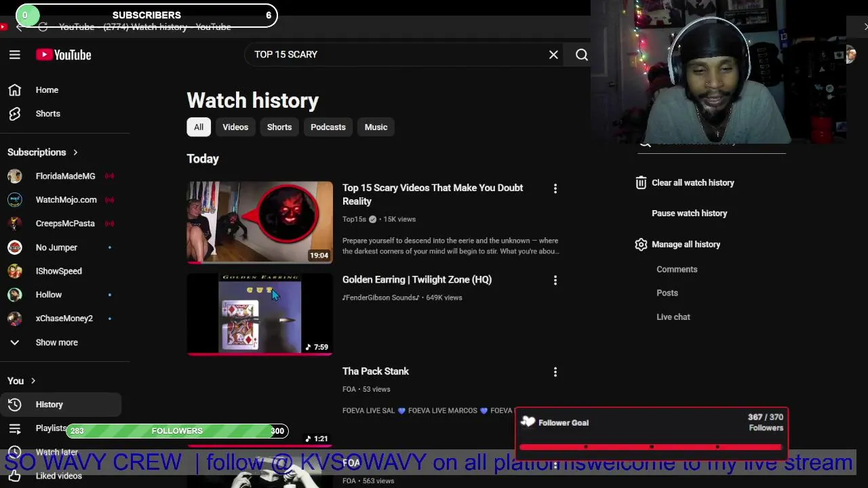The height and width of the screenshot is (488, 868).
Task: Open Tha Pack Stank video title
Action: pos(376,371)
